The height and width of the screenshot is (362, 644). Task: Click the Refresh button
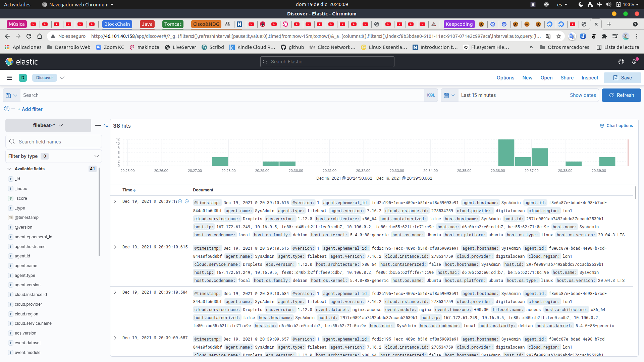[621, 95]
